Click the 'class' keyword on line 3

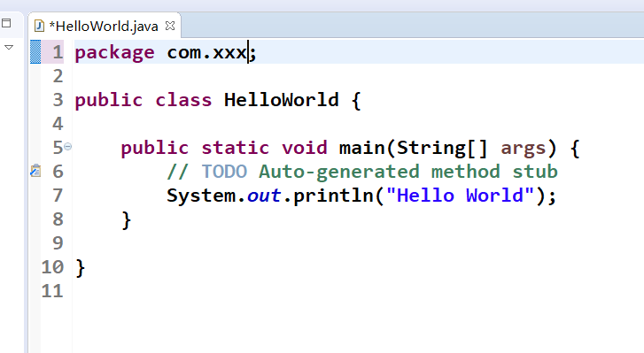[x=183, y=100]
